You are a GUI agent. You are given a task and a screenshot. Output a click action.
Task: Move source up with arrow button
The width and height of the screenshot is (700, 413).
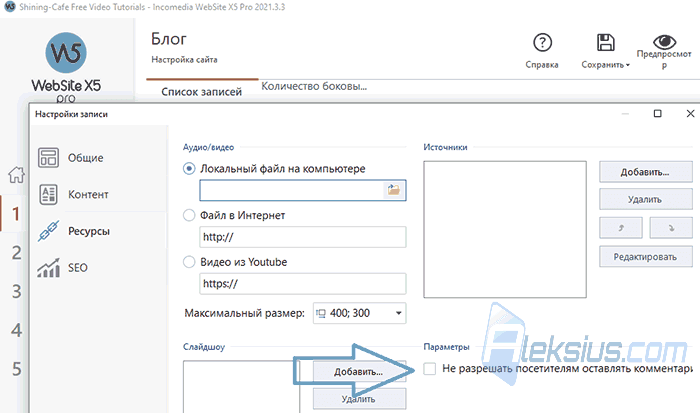coord(621,228)
